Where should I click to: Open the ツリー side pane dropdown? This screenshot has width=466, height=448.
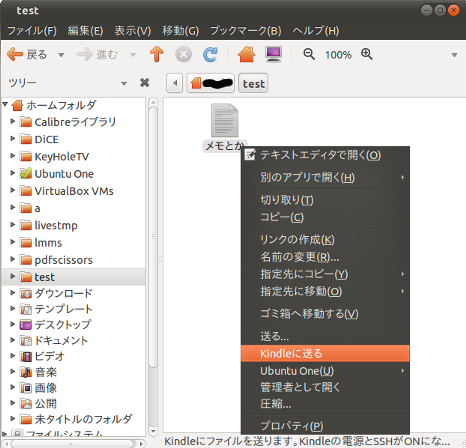[124, 83]
